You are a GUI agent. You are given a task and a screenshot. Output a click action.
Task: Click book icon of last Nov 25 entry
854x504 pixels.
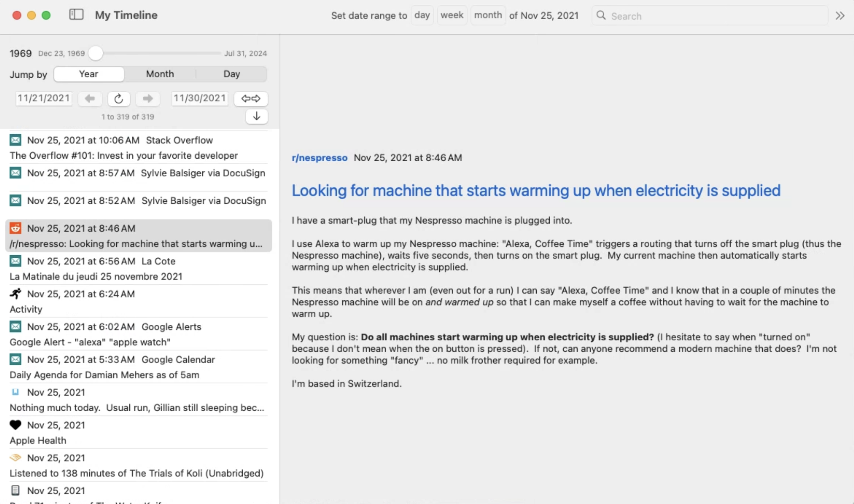(x=16, y=490)
